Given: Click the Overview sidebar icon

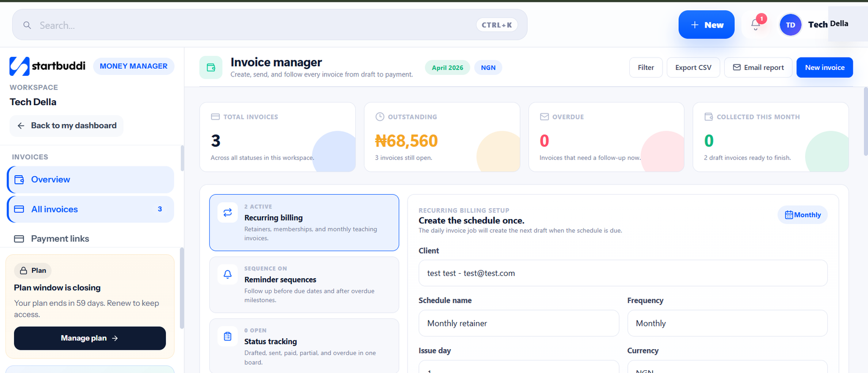Looking at the screenshot, I should tap(19, 179).
